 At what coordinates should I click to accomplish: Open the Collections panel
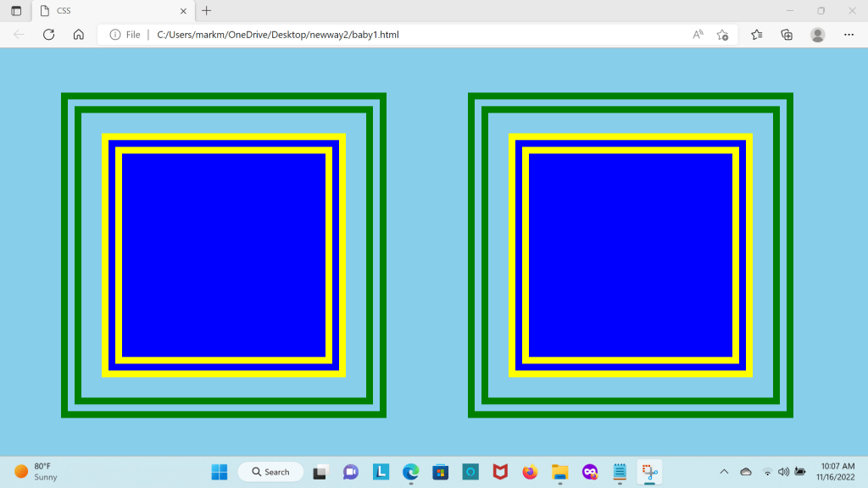(787, 35)
